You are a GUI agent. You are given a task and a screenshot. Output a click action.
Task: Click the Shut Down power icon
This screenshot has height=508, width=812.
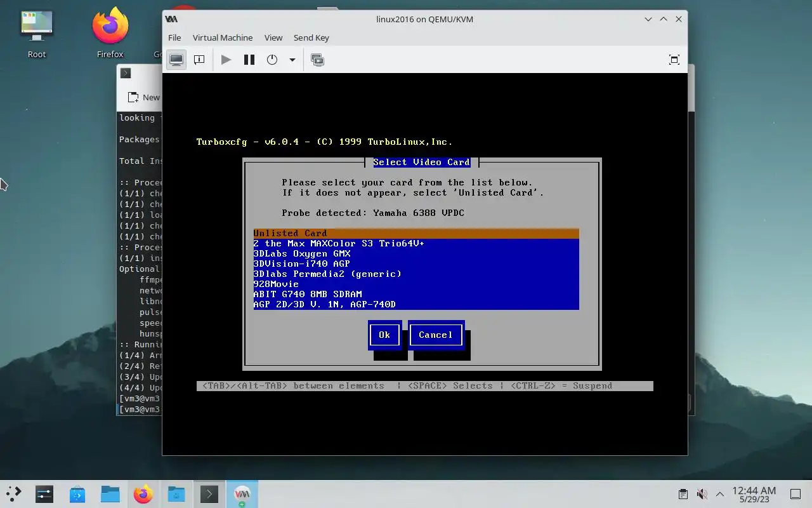[272, 60]
